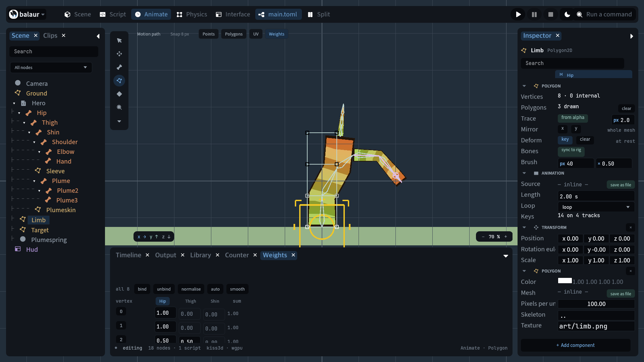Viewport: 644px width, 362px height.
Task: Select the keyframe diamond tool
Action: [119, 94]
